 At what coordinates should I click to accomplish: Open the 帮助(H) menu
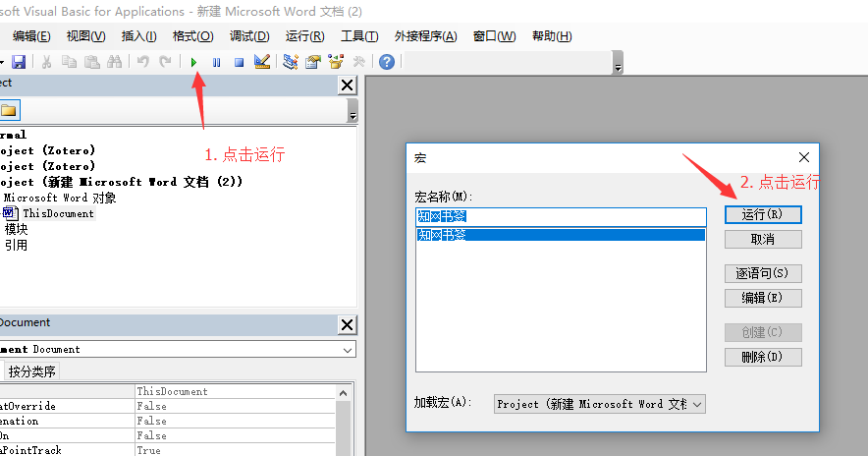coord(552,36)
